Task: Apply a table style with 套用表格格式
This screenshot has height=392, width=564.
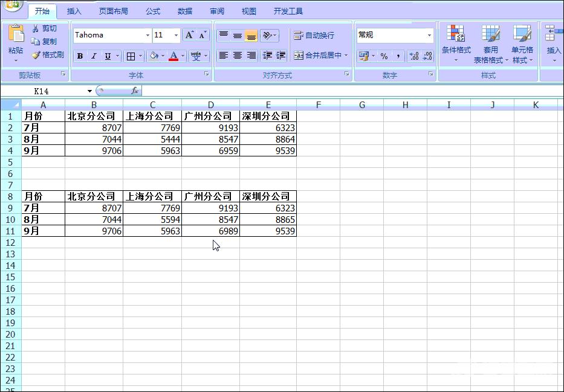Action: pos(489,42)
